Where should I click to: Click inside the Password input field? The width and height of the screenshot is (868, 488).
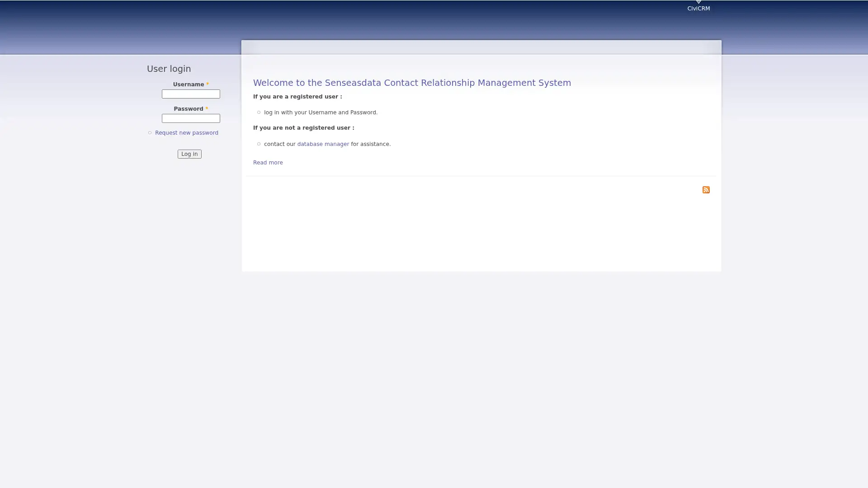click(191, 118)
